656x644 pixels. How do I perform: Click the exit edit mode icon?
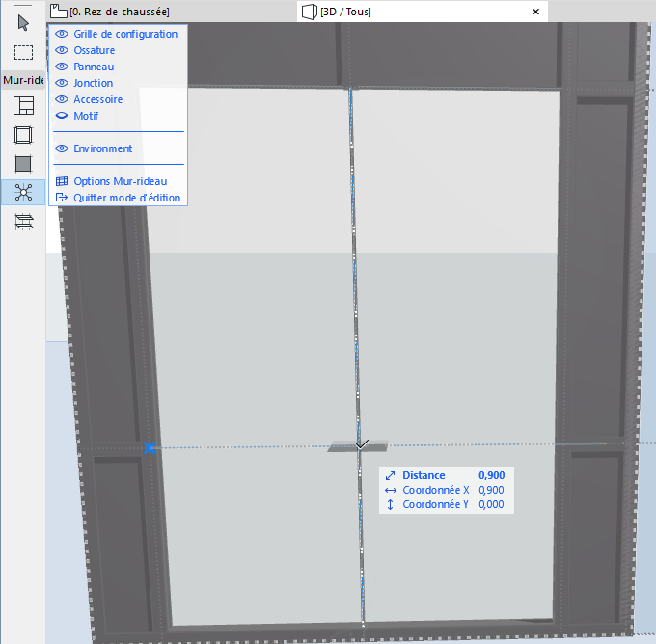click(62, 198)
